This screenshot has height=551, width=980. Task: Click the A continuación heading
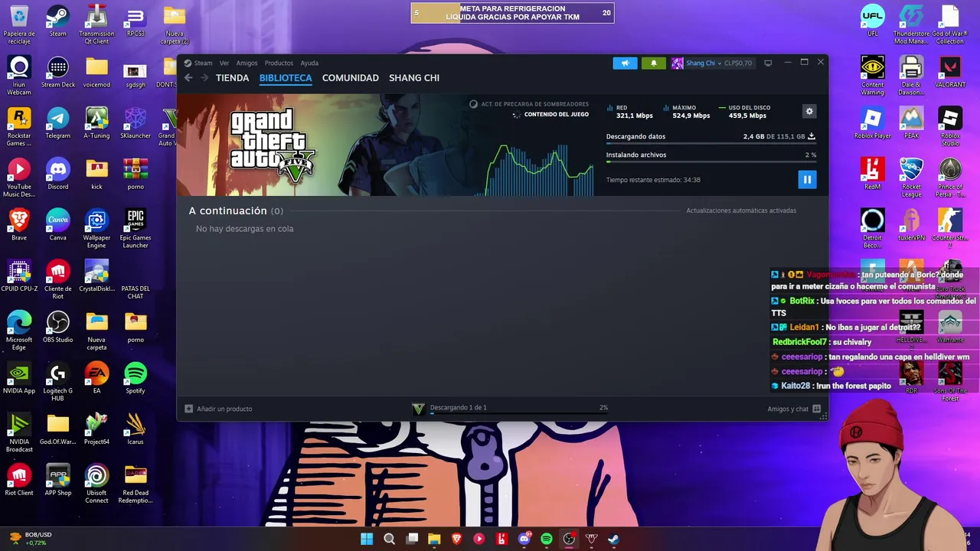pyautogui.click(x=228, y=210)
